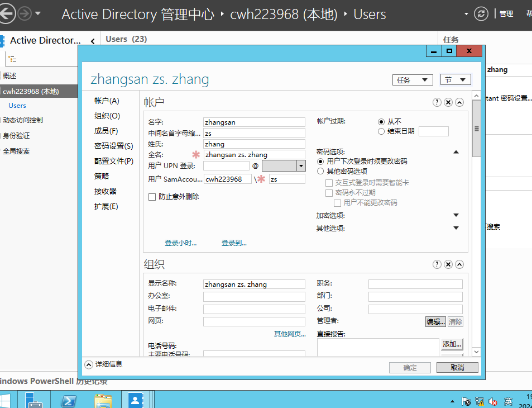Open the 登录小时... link
Screen dimensions: 532x408
pos(180,243)
